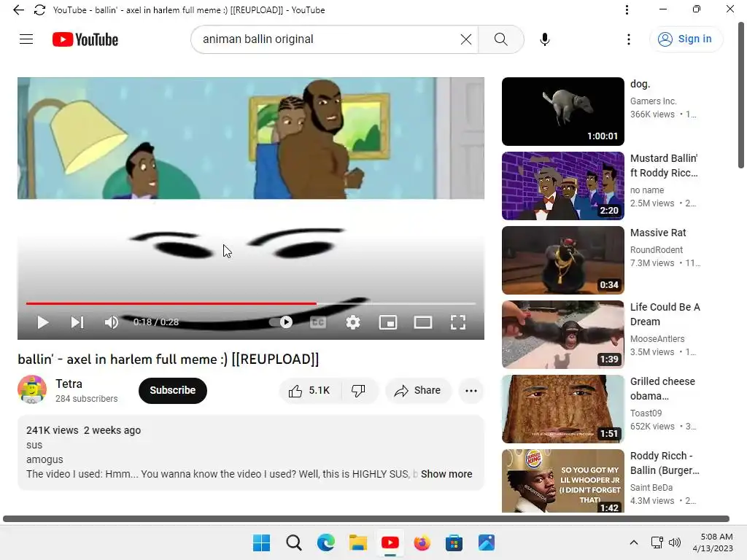Skip to the next video
The height and width of the screenshot is (560, 747).
click(77, 322)
